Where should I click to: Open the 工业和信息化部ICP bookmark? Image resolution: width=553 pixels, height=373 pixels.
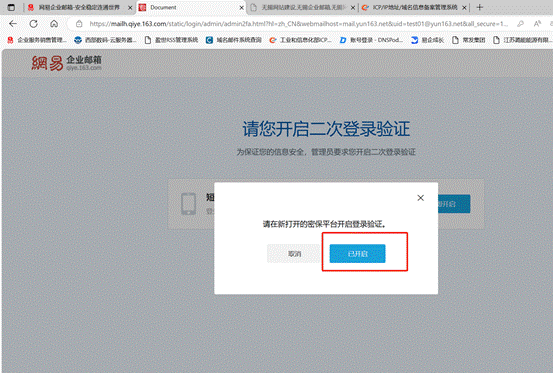tap(300, 40)
